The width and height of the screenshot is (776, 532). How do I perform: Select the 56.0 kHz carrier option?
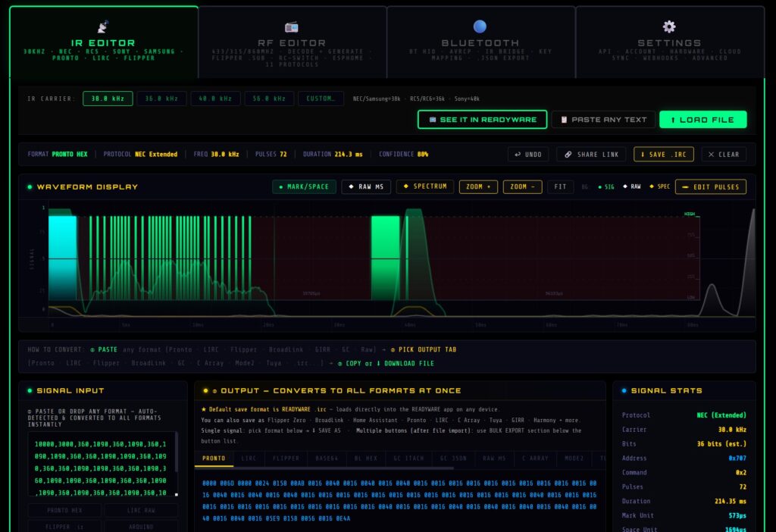[x=269, y=99]
